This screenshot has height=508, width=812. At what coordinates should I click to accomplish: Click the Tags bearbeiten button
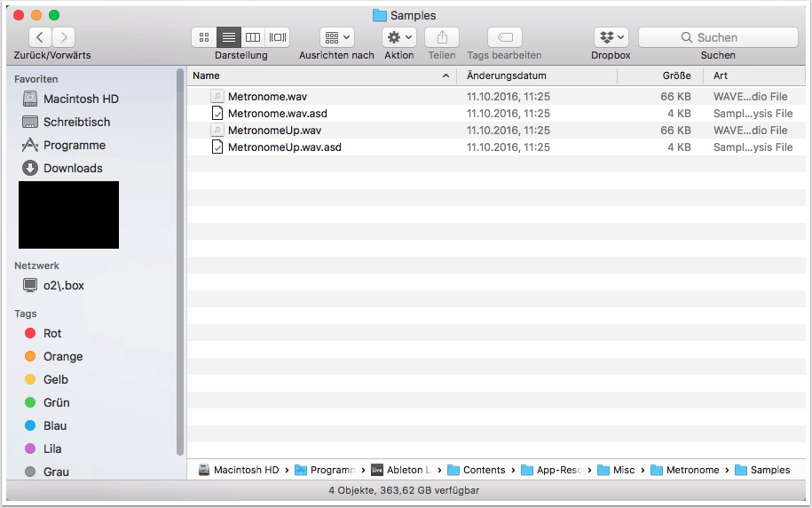pyautogui.click(x=504, y=37)
